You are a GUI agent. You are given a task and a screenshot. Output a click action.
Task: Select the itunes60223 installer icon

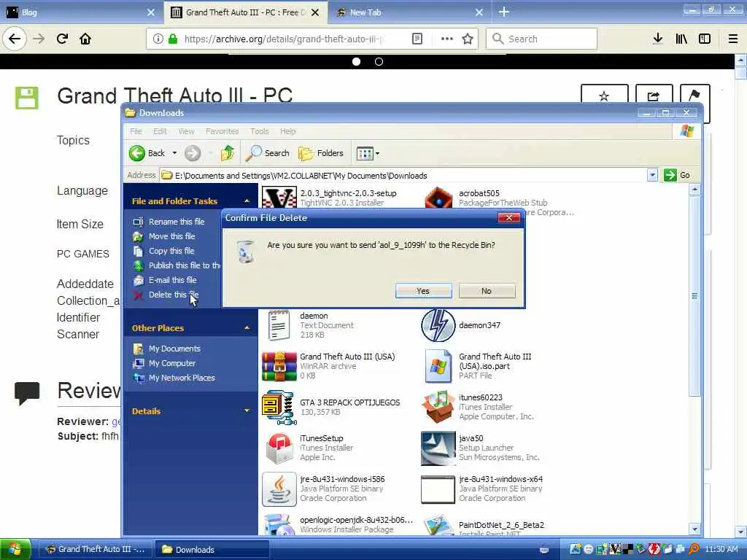pyautogui.click(x=438, y=407)
